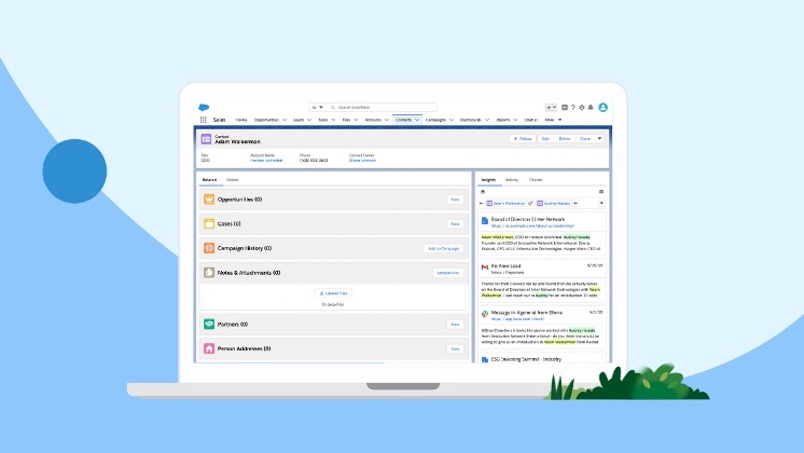Image resolution: width=804 pixels, height=453 pixels.
Task: Switch to the Activity tab
Action: 511,180
